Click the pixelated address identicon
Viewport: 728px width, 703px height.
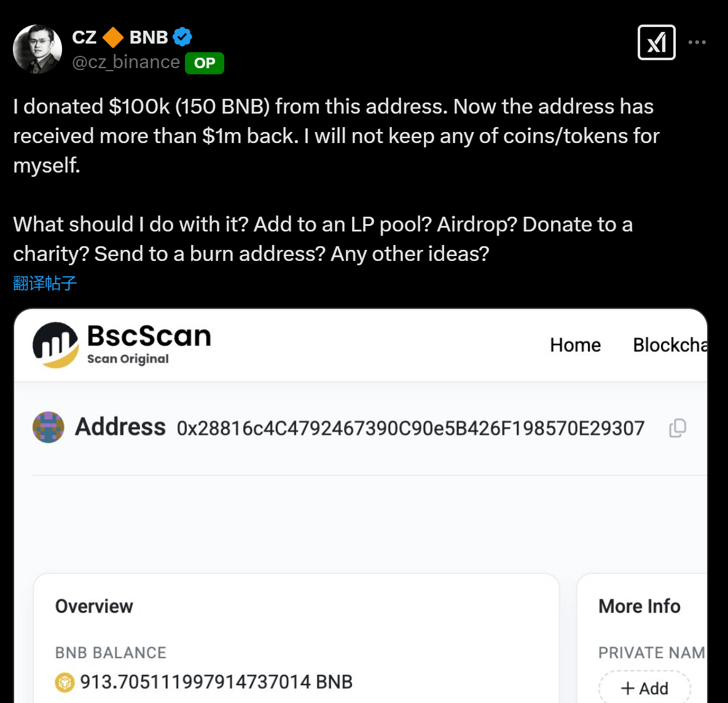[x=49, y=427]
